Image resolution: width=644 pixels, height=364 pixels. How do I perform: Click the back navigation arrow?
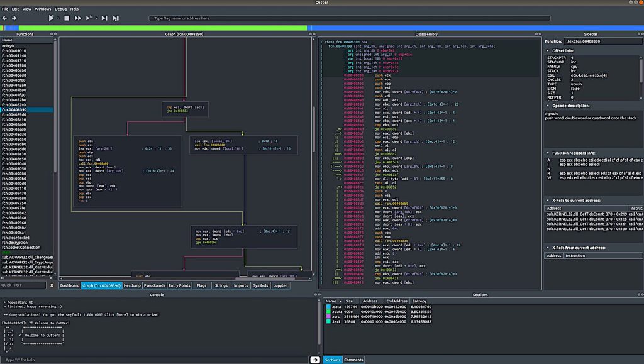coord(4,18)
